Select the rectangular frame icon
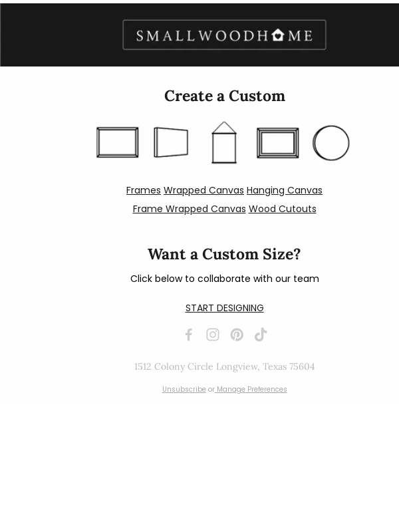 coord(118,142)
